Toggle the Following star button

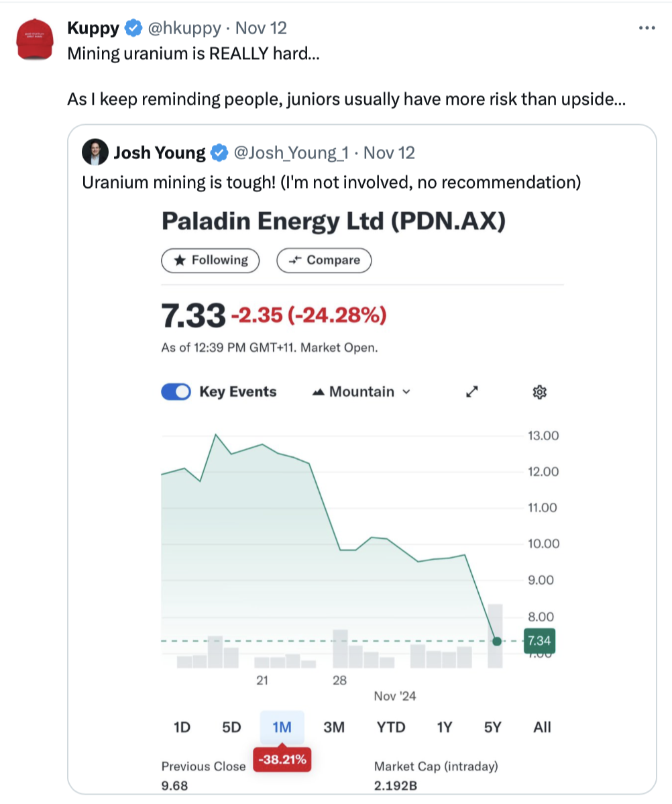(210, 260)
